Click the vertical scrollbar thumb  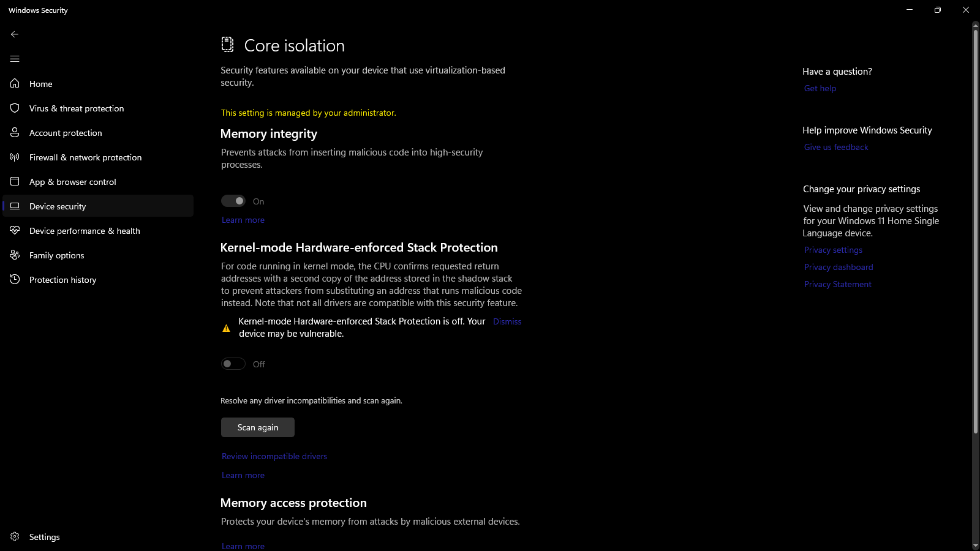976,231
